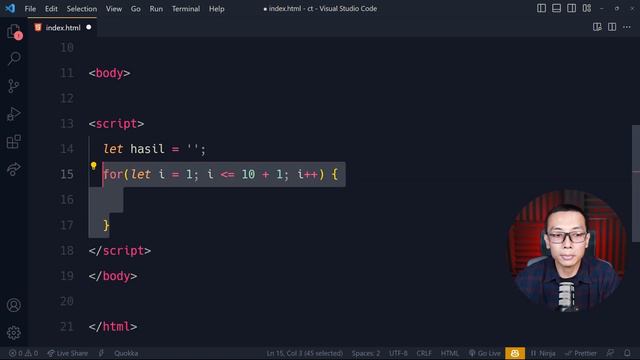The image size is (640, 360).
Task: Open the Extensions view
Action: [x=14, y=142]
